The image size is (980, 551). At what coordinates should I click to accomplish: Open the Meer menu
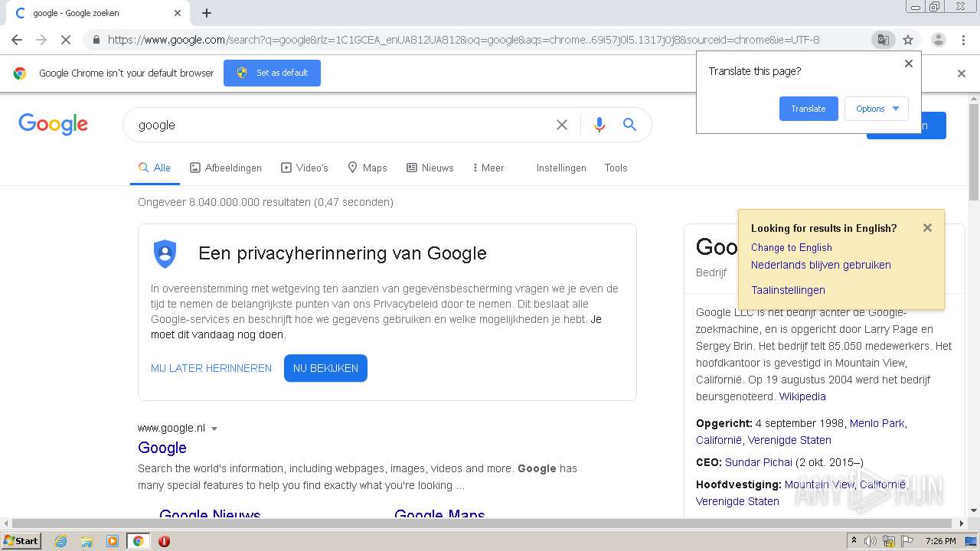(x=488, y=168)
